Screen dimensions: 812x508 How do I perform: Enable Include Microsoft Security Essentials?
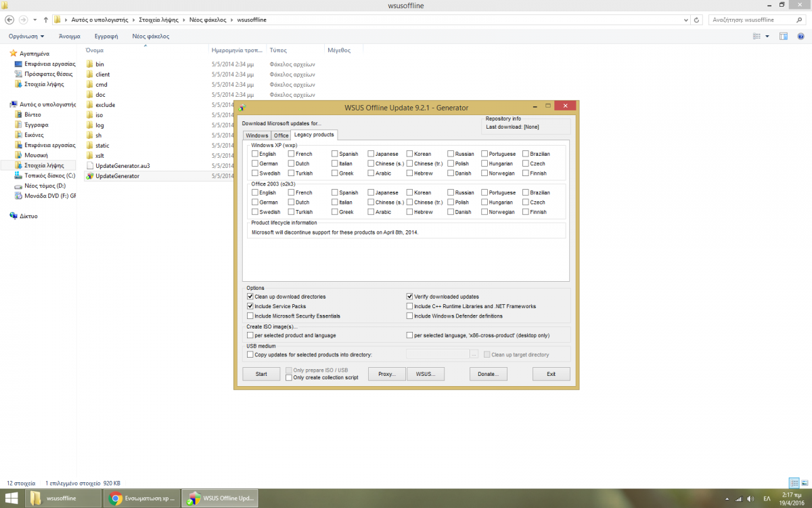click(250, 316)
